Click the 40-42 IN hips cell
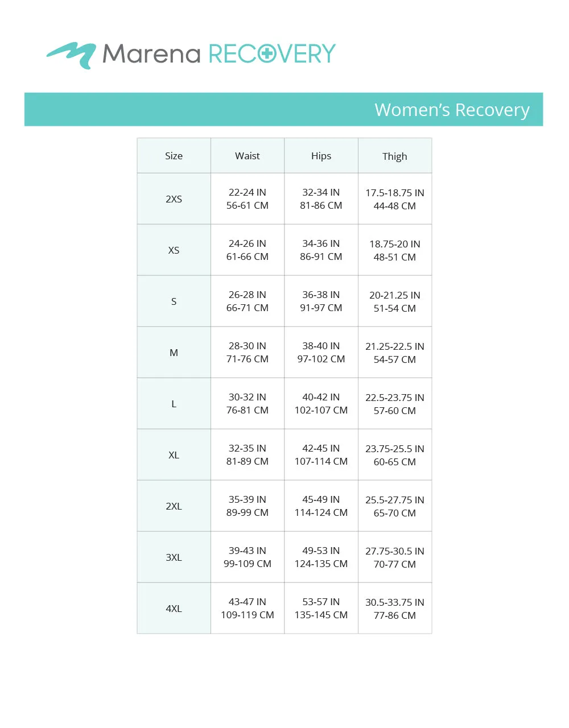569x728 pixels. (x=321, y=404)
